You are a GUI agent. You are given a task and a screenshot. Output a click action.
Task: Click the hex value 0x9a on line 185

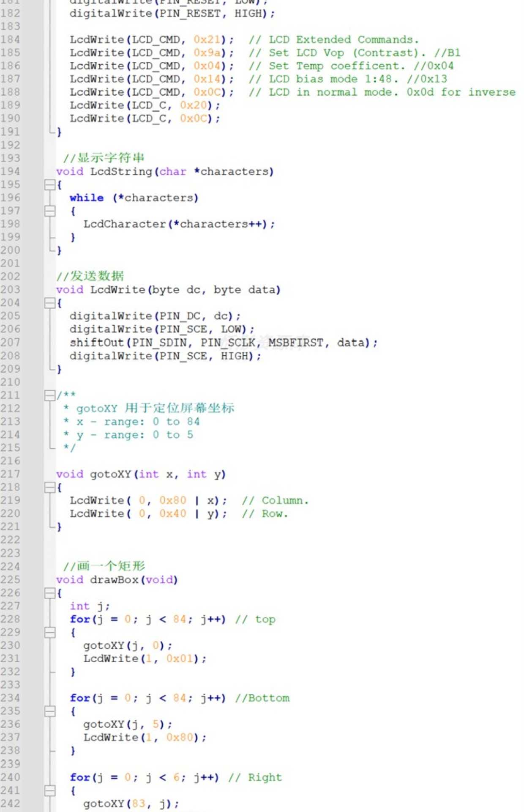pos(207,53)
